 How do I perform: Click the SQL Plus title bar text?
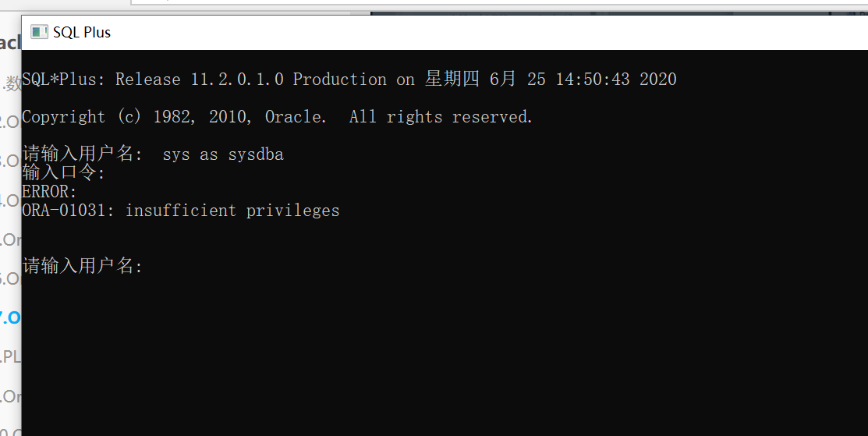click(x=82, y=33)
